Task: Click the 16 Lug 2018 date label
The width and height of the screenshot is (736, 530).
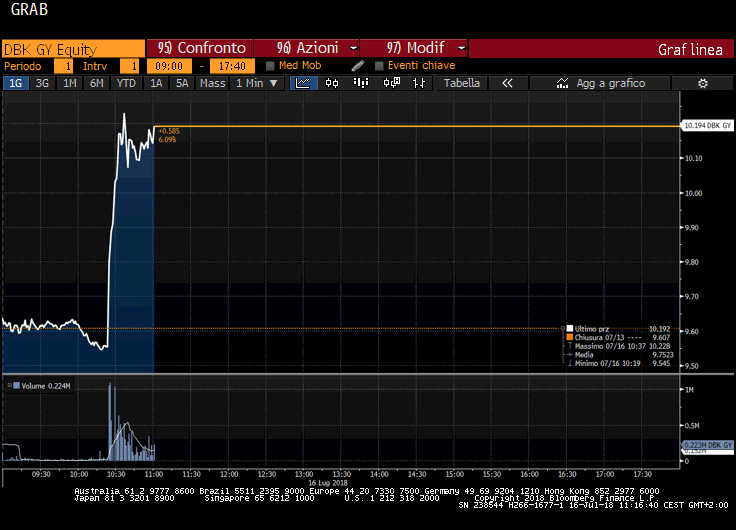Action: tap(328, 483)
